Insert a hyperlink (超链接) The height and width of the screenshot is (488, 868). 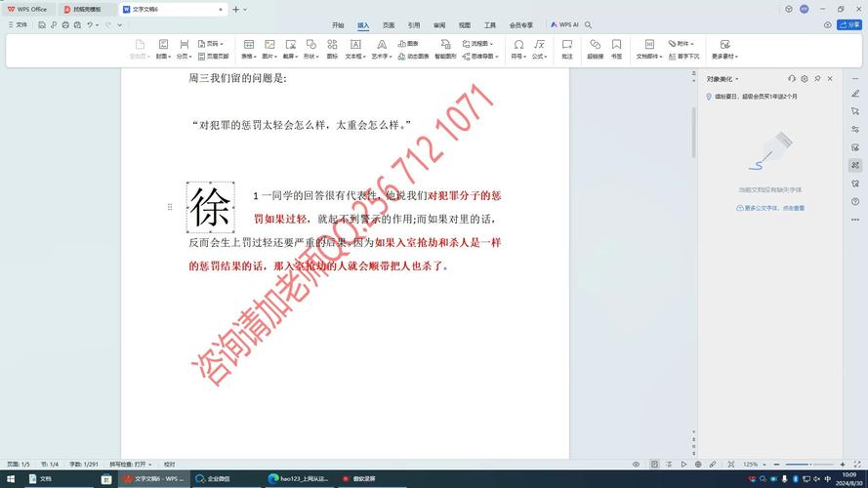pyautogui.click(x=595, y=49)
